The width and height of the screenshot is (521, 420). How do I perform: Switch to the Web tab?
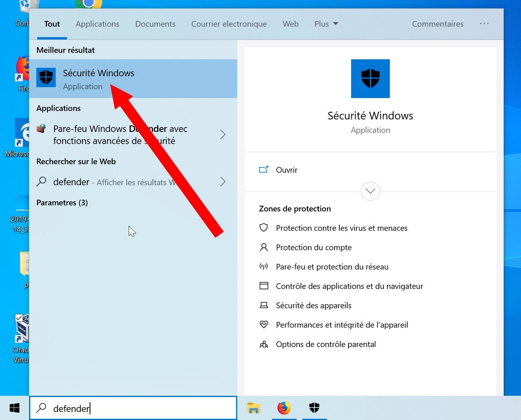tap(291, 24)
